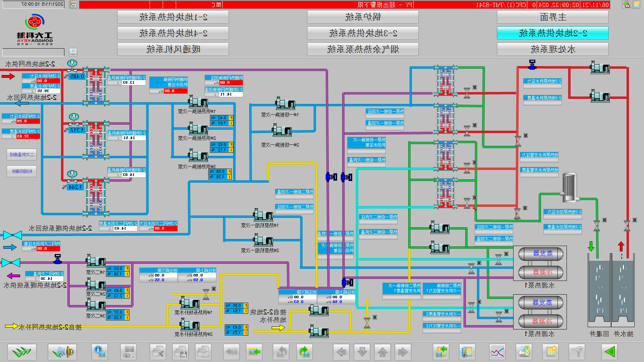Open the blue info window icon
This screenshot has width=644, height=362.
pos(100,352)
